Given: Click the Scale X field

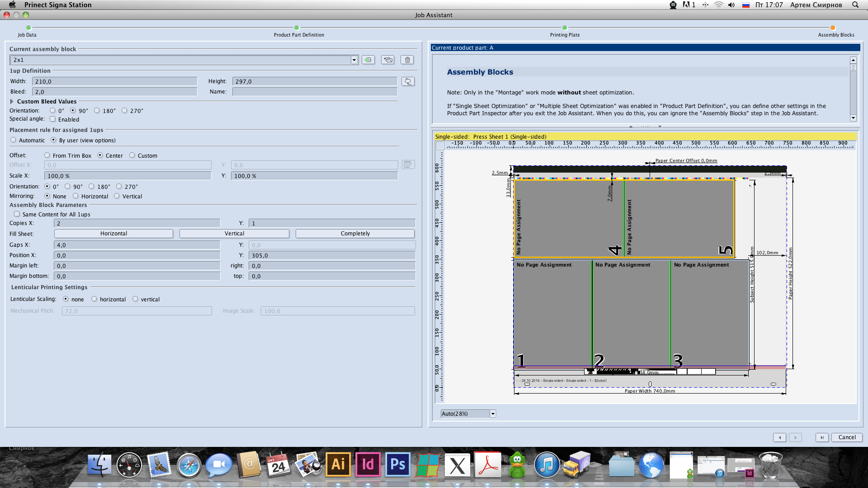Looking at the screenshot, I should (128, 176).
